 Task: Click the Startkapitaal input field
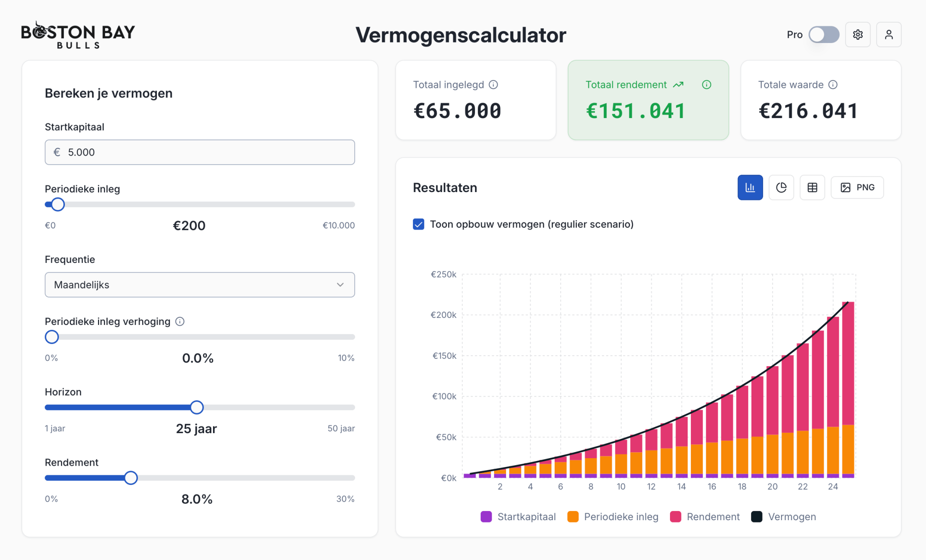point(200,152)
